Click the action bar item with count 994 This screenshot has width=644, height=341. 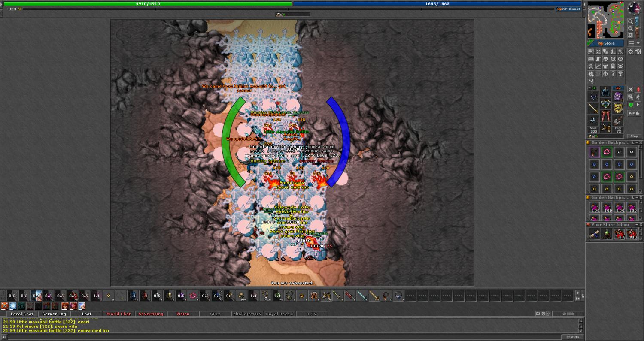(x=242, y=296)
